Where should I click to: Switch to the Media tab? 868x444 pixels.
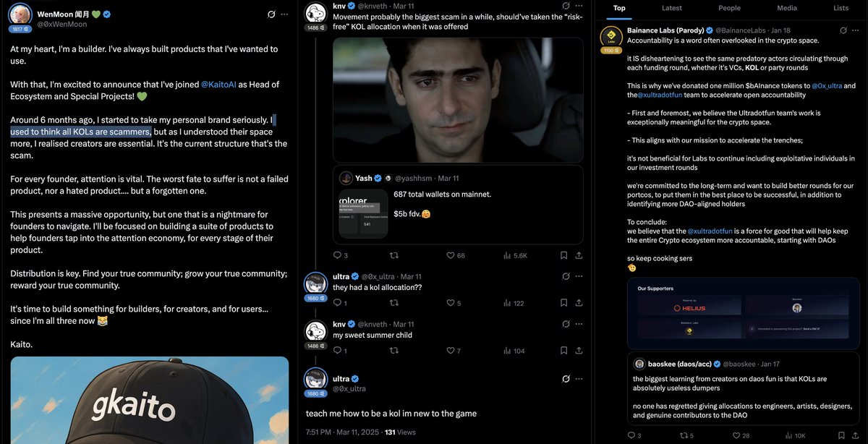787,8
